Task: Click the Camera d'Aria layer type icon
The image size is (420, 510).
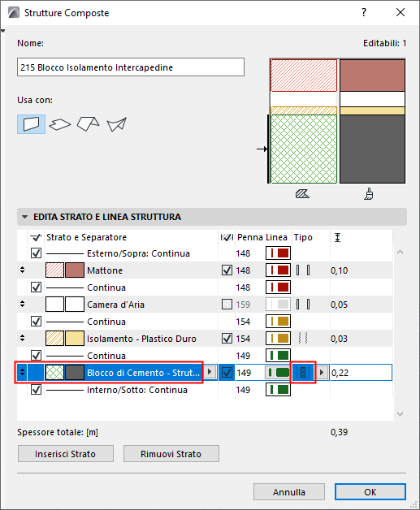Action: click(303, 305)
